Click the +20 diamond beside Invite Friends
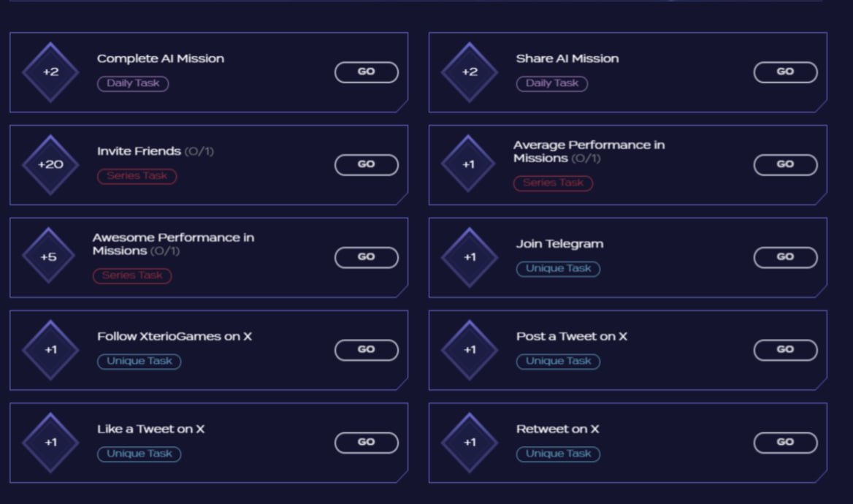The height and width of the screenshot is (504, 853). point(50,164)
